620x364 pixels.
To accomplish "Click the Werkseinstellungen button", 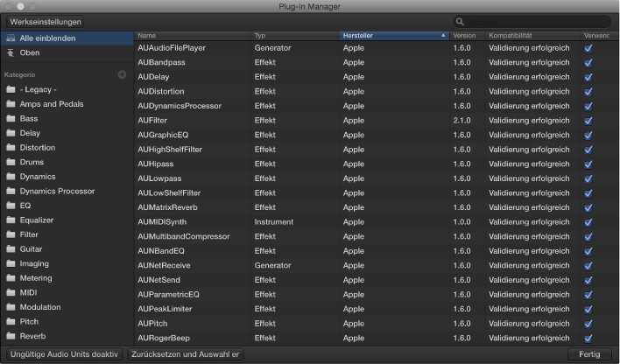I will tap(45, 22).
